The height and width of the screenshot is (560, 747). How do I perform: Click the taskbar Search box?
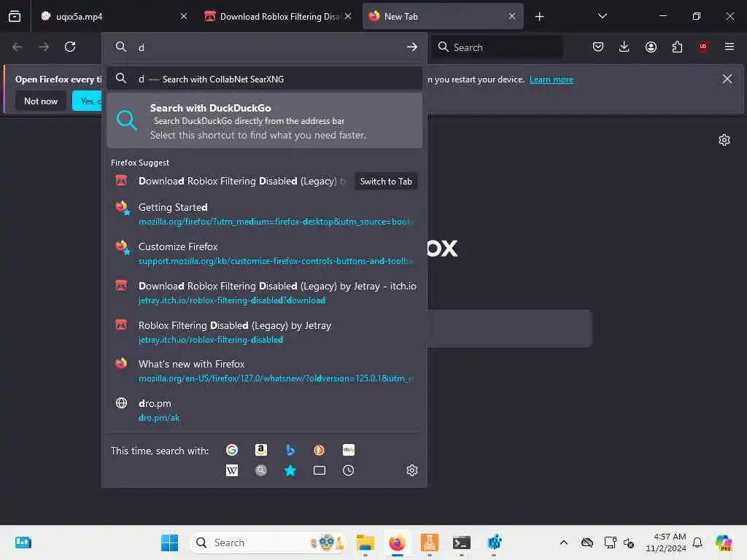tap(269, 542)
